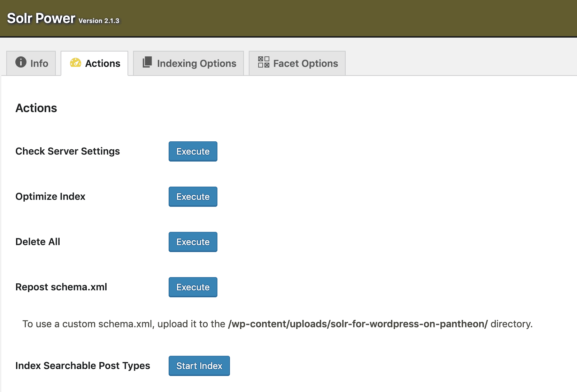Execute Check Server Settings
This screenshot has height=392, width=577.
tap(193, 151)
